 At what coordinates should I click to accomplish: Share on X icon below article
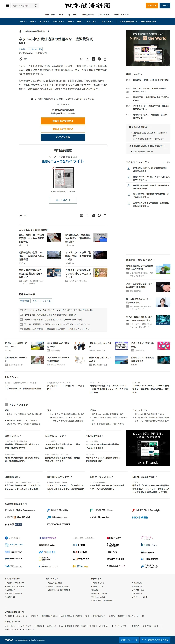[93, 215]
